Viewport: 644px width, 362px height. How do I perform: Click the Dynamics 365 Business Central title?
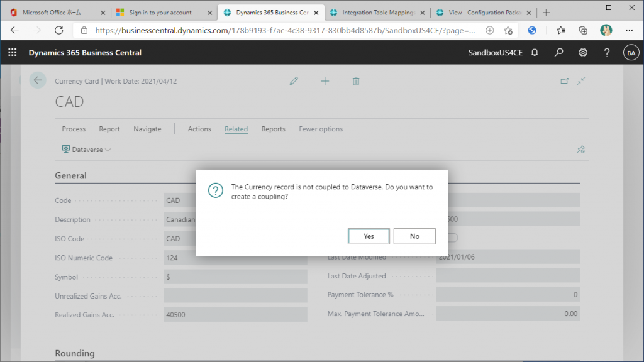(x=85, y=53)
